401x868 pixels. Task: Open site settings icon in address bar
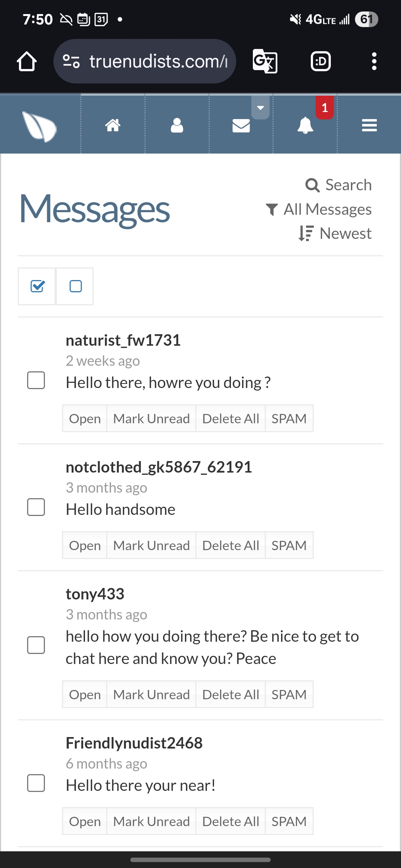coord(71,61)
